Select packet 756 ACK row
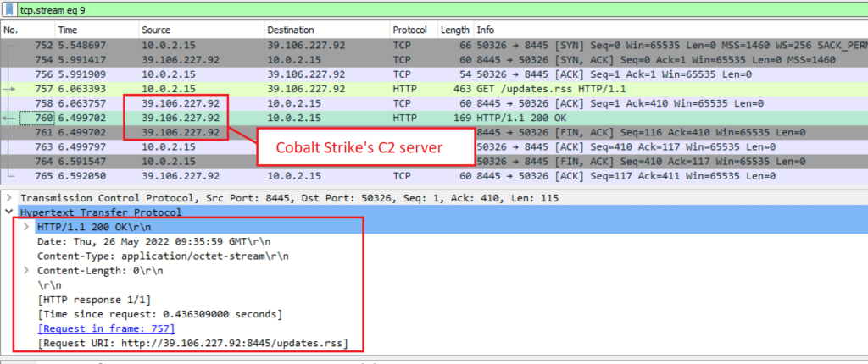The width and height of the screenshot is (868, 364). click(x=434, y=74)
